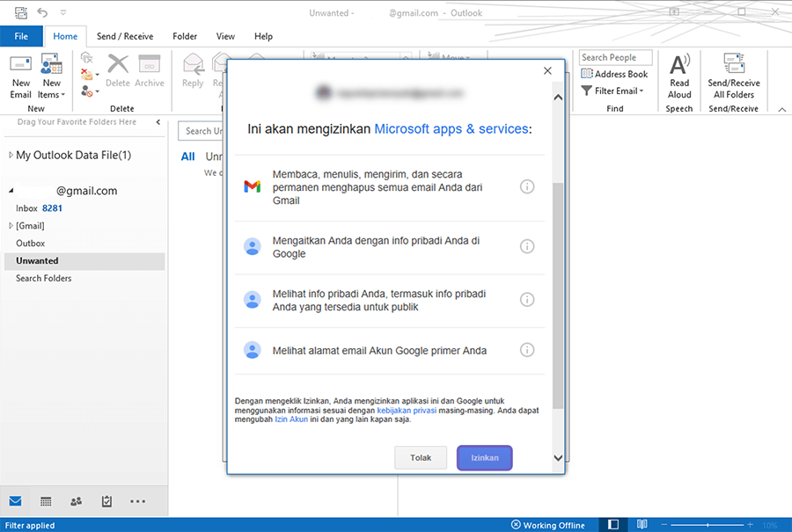Switch to the Home tab
The image size is (792, 532).
[x=65, y=36]
